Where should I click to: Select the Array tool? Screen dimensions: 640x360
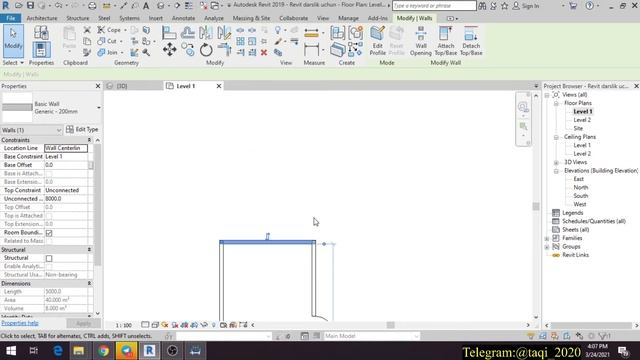click(240, 41)
